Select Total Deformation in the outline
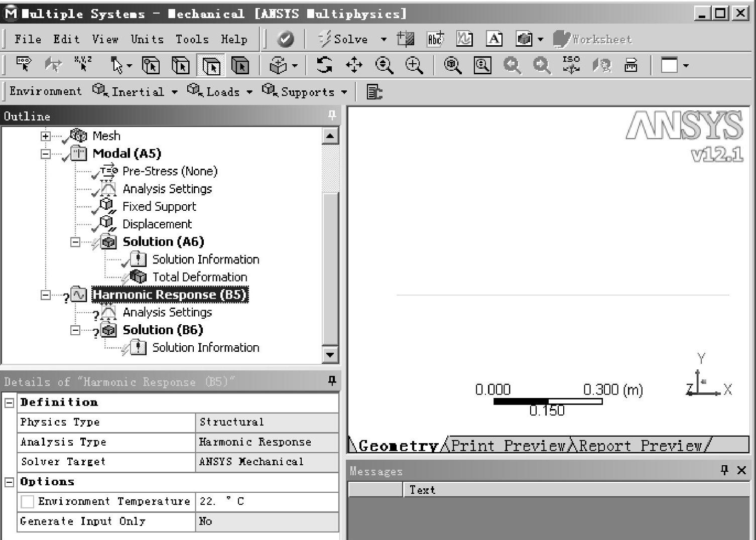Screen dimensions: 756x540 199,277
